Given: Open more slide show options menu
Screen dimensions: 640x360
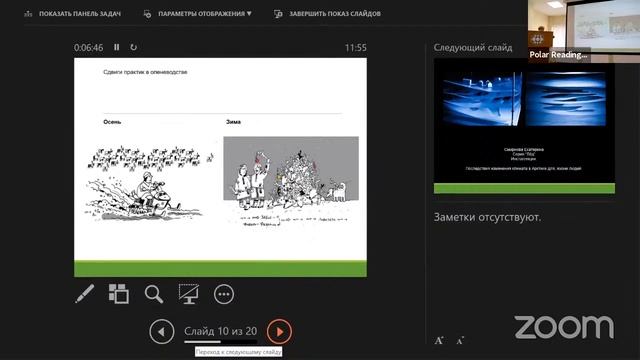Looking at the screenshot, I should (224, 294).
